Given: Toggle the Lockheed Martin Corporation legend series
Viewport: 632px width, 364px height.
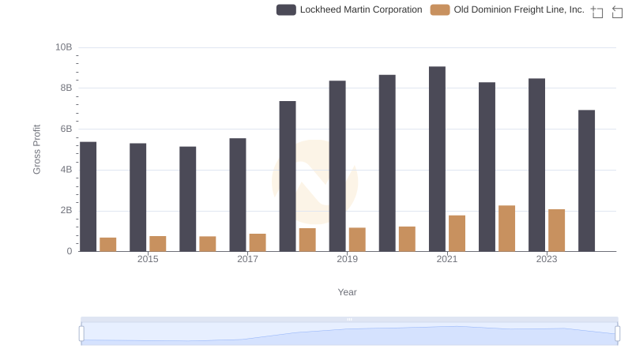Looking at the screenshot, I should click(349, 9).
